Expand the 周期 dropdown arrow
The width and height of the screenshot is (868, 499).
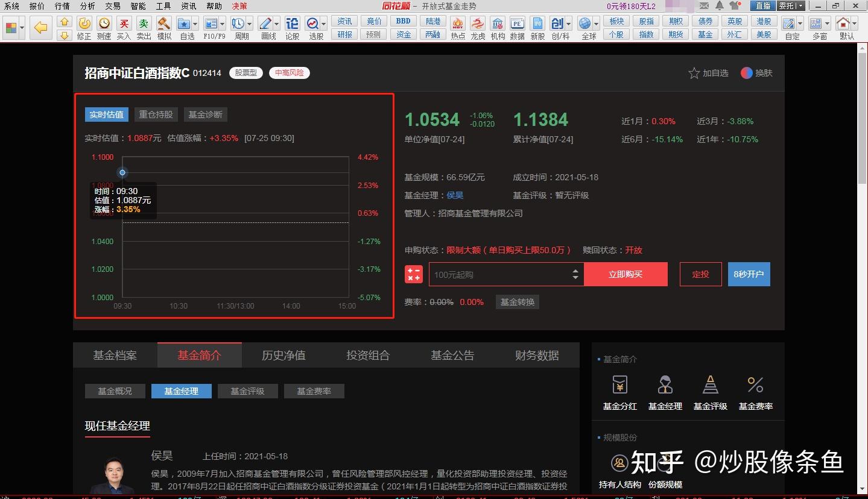click(x=250, y=24)
